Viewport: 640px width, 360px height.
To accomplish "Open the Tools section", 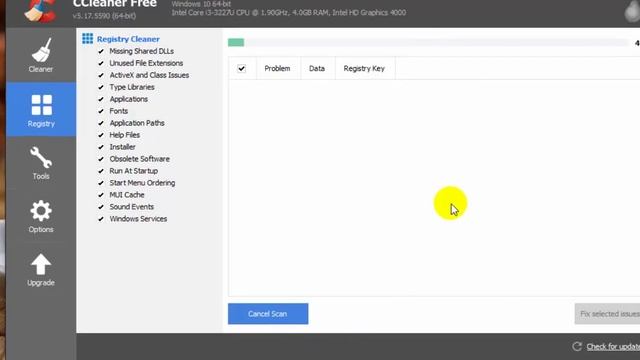I will tap(41, 163).
